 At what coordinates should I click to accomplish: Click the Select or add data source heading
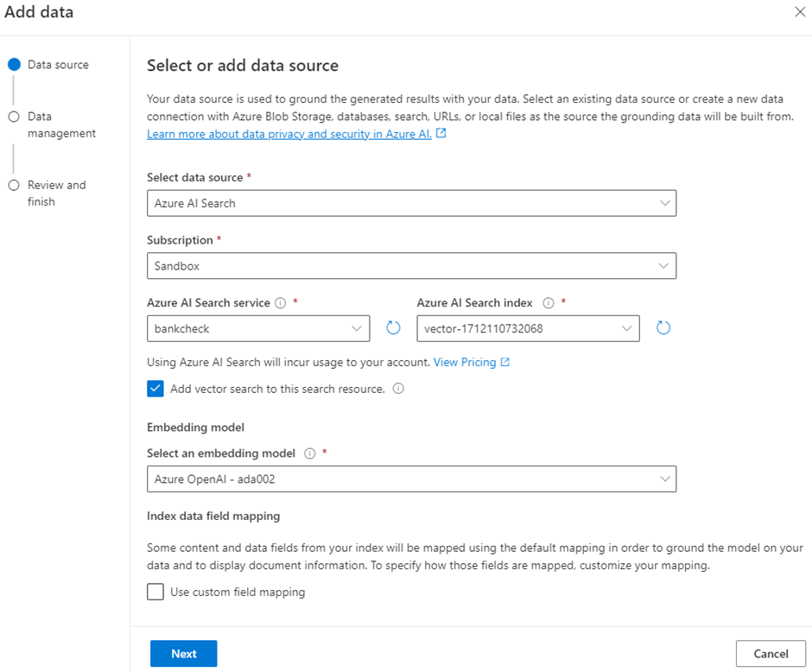pos(243,66)
